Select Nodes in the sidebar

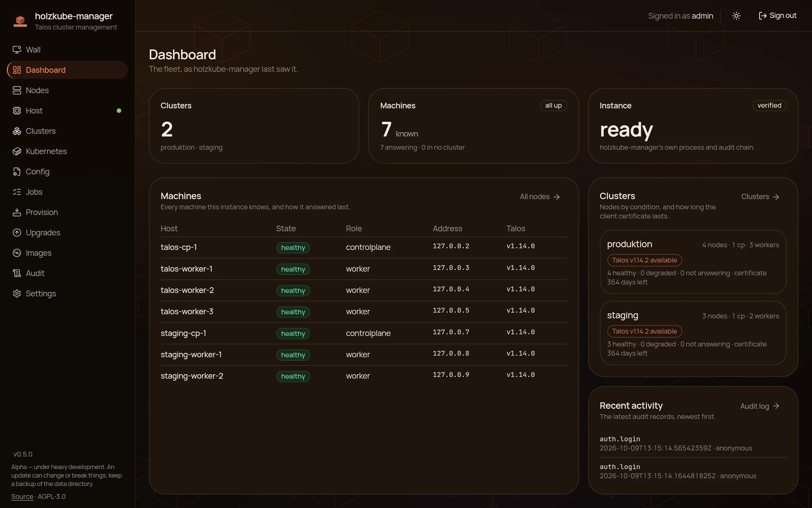click(x=67, y=90)
